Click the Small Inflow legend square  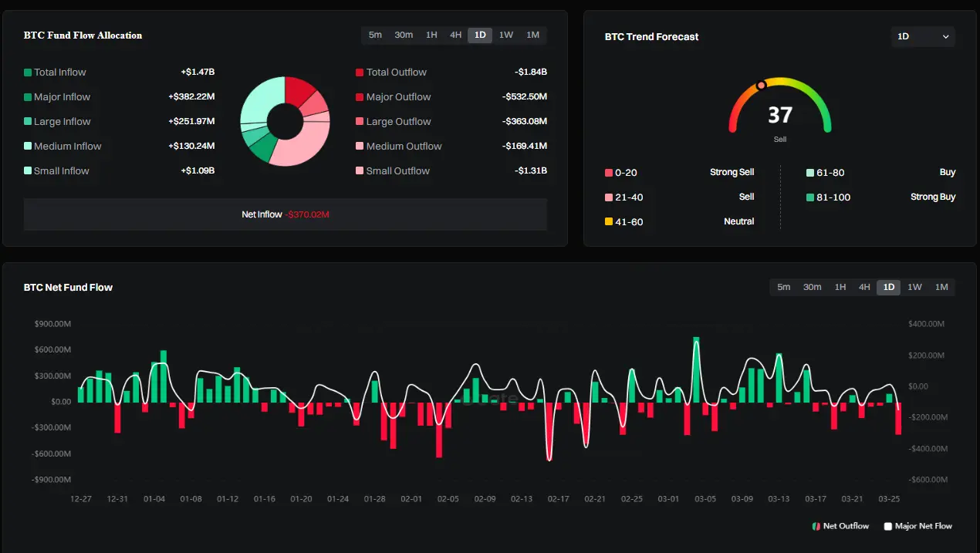(x=28, y=171)
